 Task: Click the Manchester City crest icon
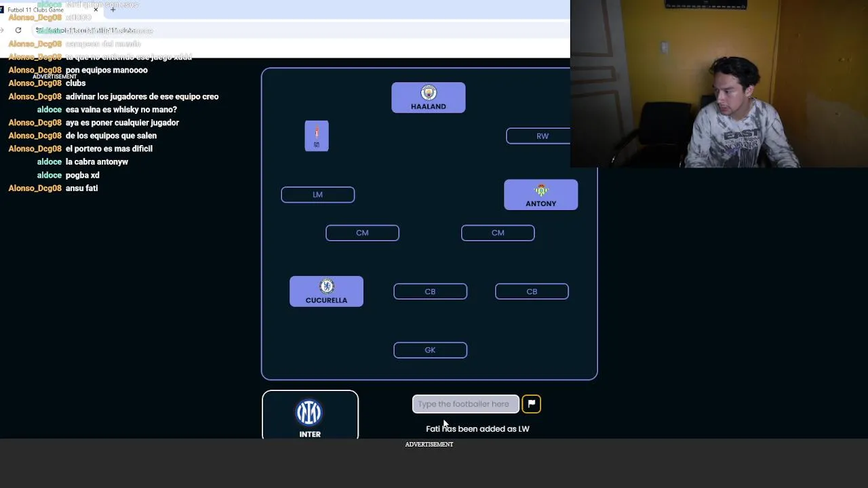click(429, 93)
